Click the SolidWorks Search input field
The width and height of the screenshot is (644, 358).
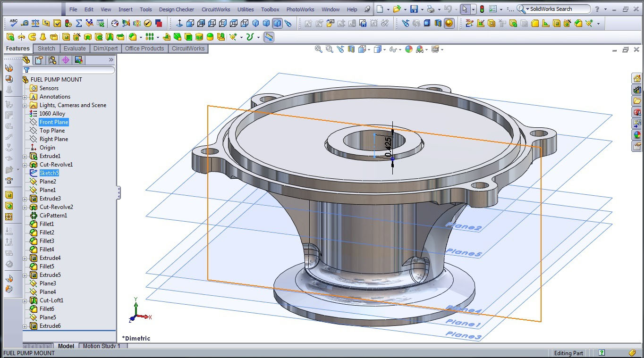(558, 9)
